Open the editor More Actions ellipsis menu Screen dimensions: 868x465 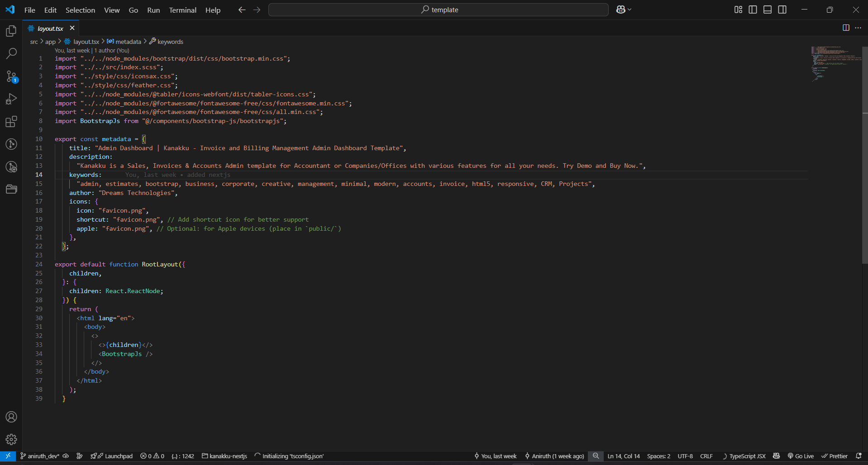click(x=858, y=28)
